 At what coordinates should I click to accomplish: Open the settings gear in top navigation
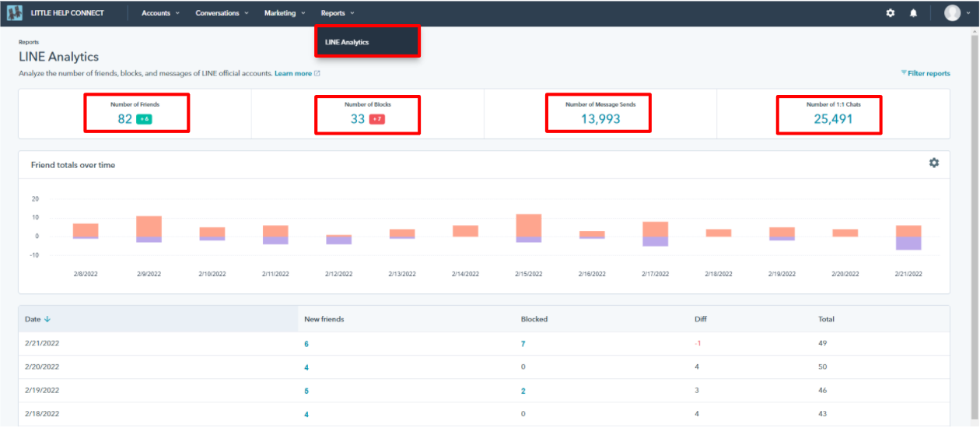click(x=891, y=13)
